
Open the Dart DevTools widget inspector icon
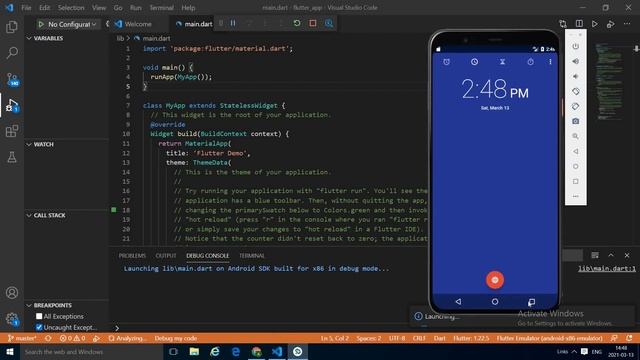click(329, 23)
